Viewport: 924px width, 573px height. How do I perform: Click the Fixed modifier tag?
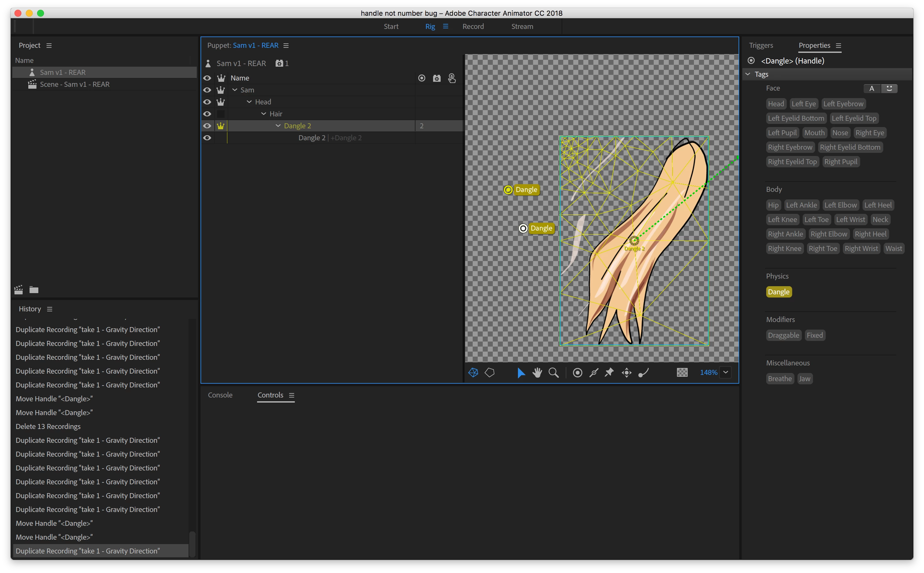[x=815, y=335]
